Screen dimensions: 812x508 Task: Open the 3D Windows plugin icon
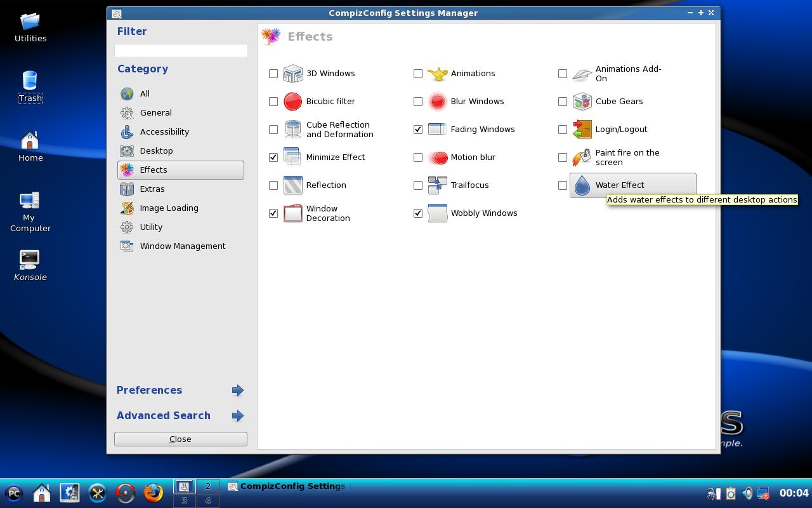pyautogui.click(x=292, y=74)
